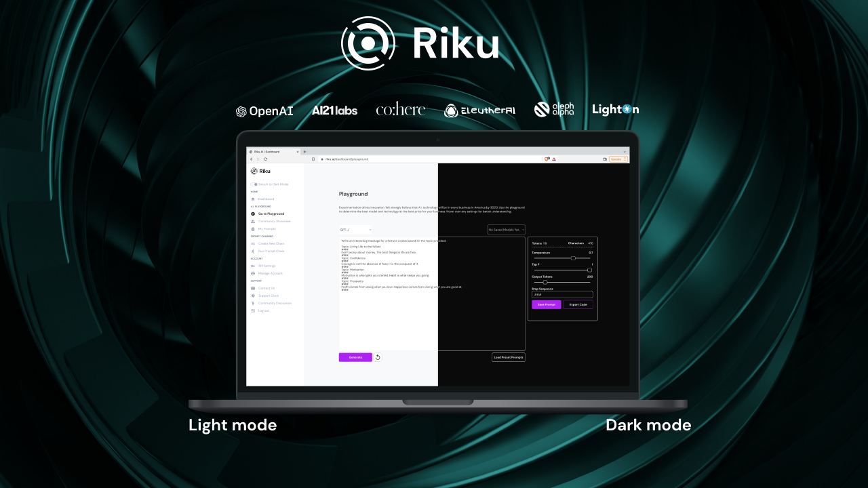868x488 pixels.
Task: Open the GPT-J model dropdown
Action: [355, 230]
